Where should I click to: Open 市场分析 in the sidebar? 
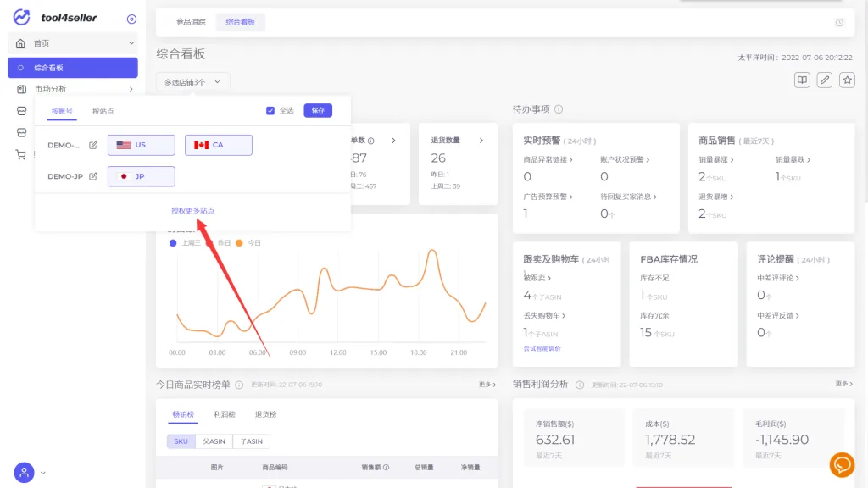tap(50, 88)
